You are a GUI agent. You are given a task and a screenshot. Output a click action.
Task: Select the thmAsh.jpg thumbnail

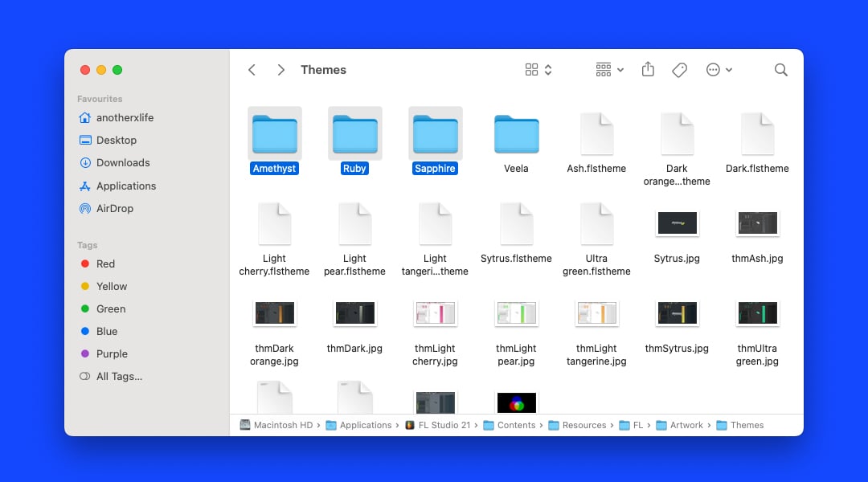(x=756, y=223)
